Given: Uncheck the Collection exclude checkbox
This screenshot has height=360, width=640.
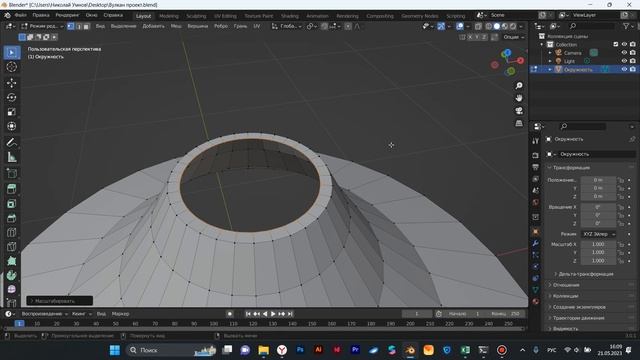Looking at the screenshot, I should 616,44.
